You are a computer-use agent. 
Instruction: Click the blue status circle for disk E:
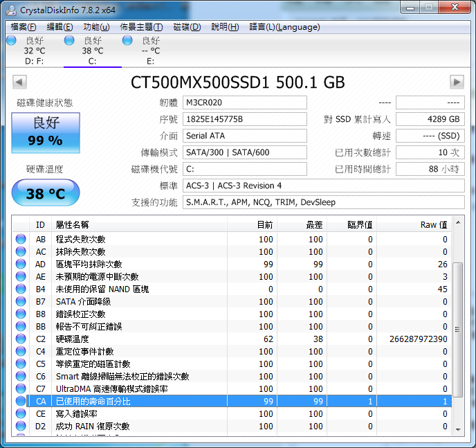(x=127, y=40)
